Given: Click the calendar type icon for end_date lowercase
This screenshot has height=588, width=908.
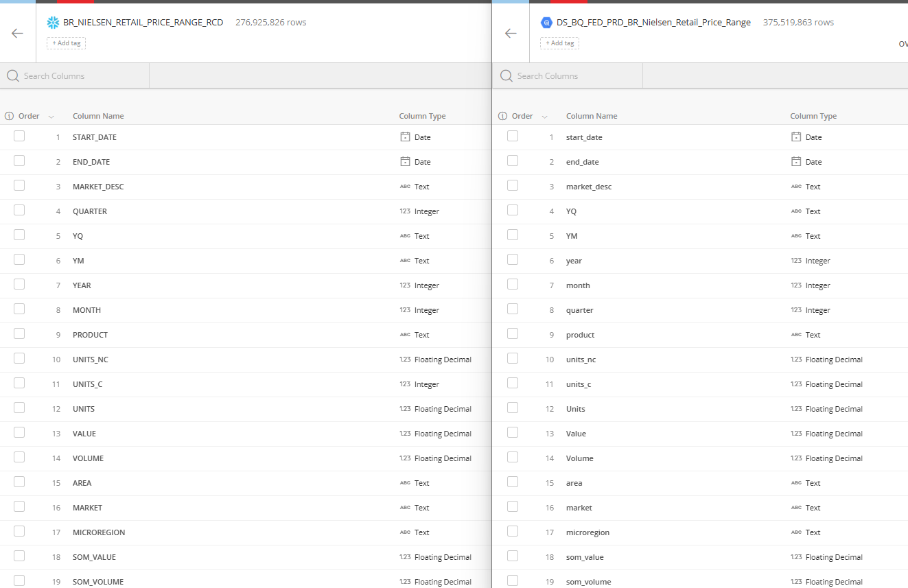Looking at the screenshot, I should [x=796, y=162].
